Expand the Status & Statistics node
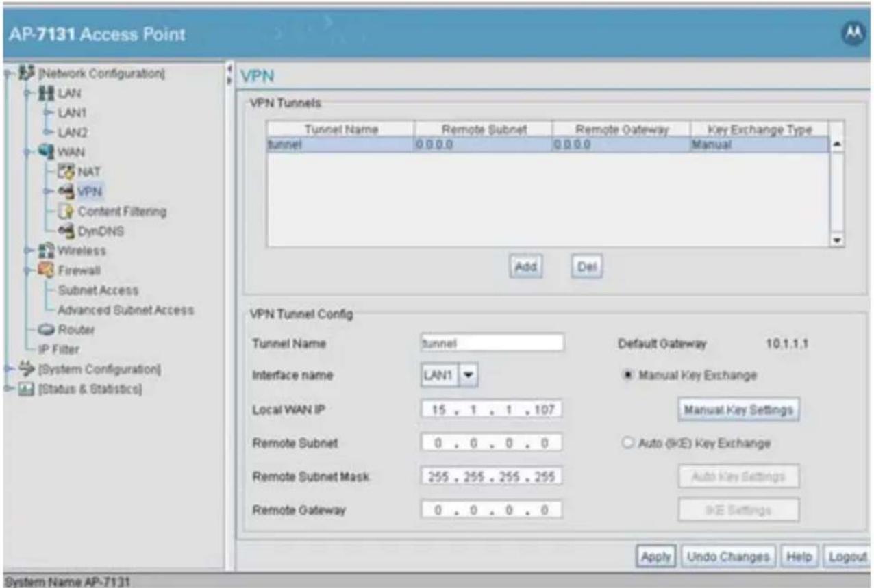874x588 pixels. pyautogui.click(x=7, y=390)
